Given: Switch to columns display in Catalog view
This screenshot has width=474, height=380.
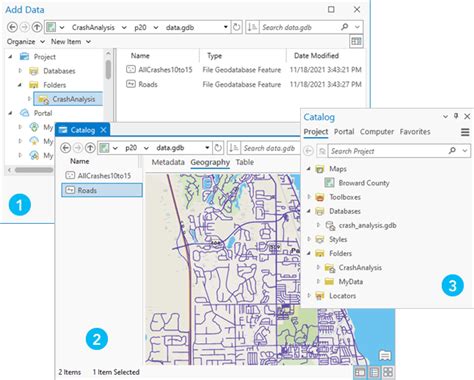Looking at the screenshot, I should click(x=360, y=372).
